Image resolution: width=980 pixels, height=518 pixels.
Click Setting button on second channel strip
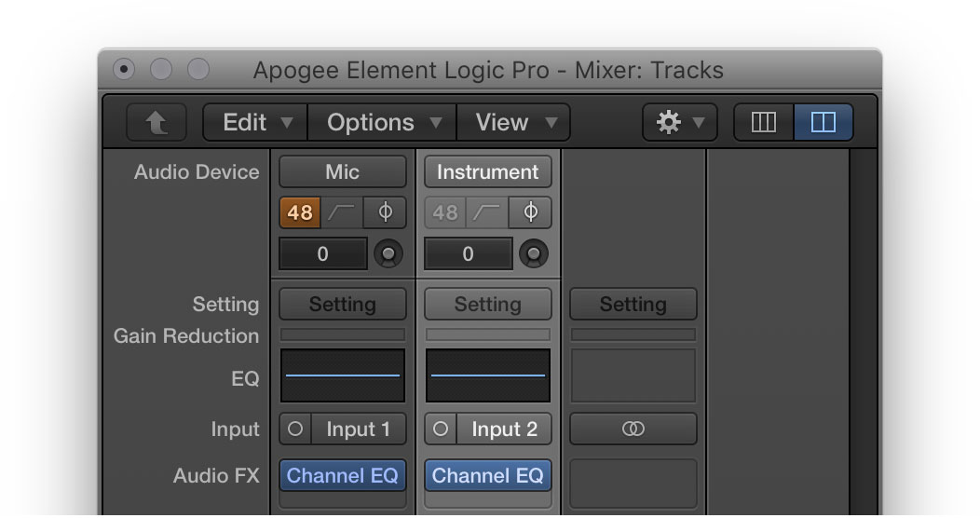[487, 305]
